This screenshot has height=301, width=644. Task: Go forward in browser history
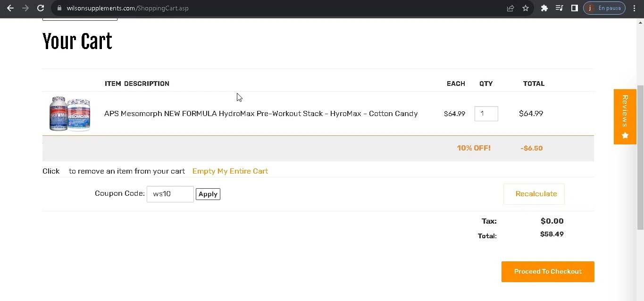(x=25, y=8)
